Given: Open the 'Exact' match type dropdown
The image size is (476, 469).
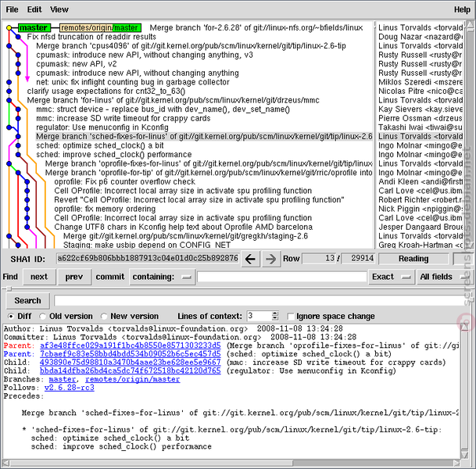Looking at the screenshot, I should pos(392,277).
